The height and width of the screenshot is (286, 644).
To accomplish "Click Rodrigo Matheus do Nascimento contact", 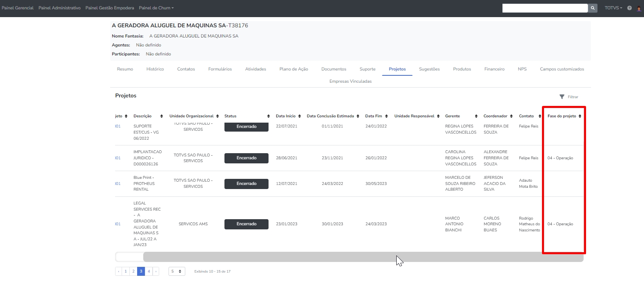I will click(529, 224).
